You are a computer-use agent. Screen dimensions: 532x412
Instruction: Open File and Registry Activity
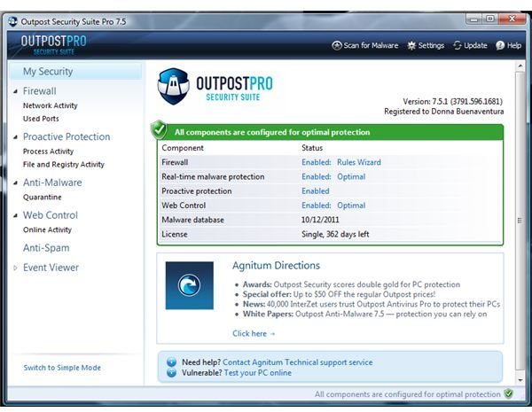tap(64, 165)
